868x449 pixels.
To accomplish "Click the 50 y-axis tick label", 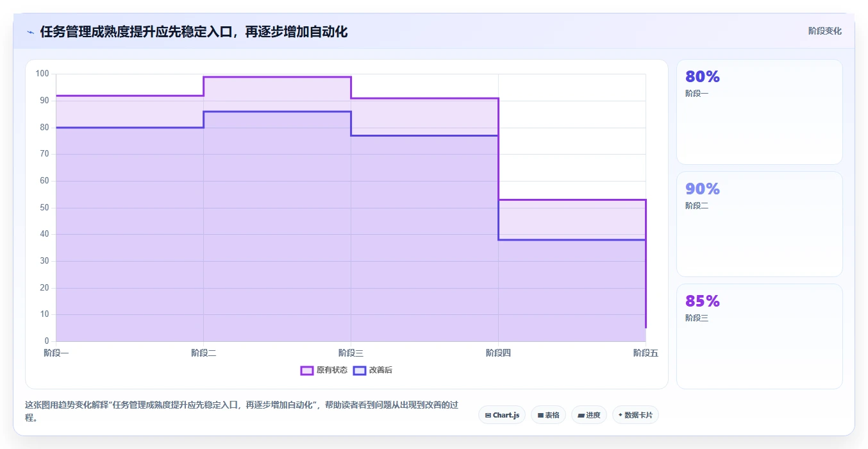I will coord(44,208).
